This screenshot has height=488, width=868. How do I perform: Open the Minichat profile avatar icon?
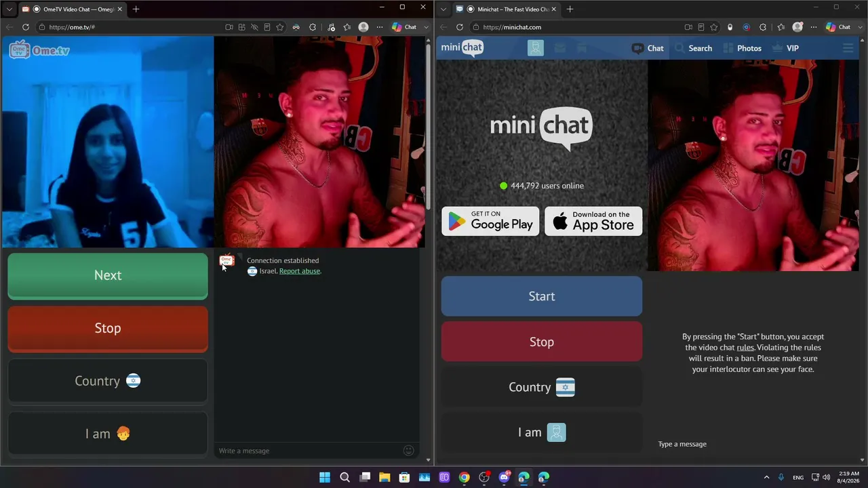[536, 48]
